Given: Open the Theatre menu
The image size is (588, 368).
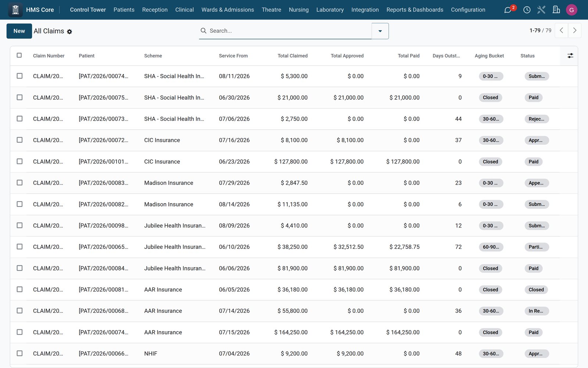Looking at the screenshot, I should pos(271,10).
